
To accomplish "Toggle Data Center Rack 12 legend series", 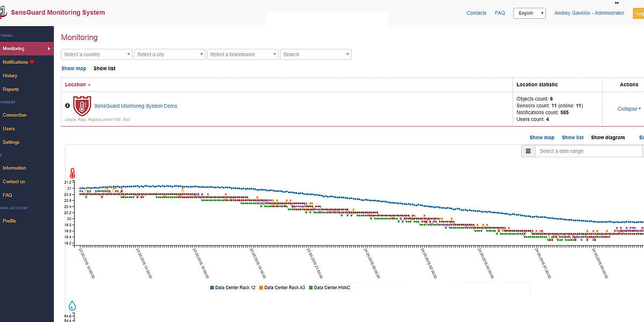I will [232, 288].
